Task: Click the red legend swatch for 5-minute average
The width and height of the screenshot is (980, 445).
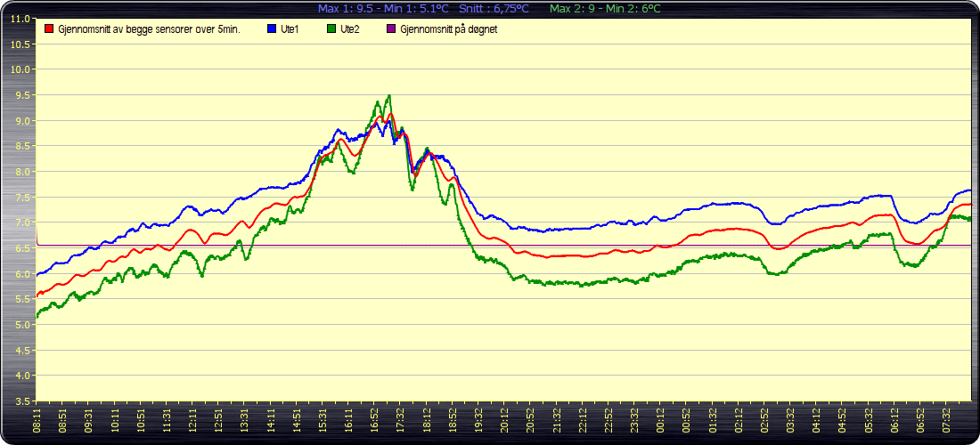Action: pos(50,28)
